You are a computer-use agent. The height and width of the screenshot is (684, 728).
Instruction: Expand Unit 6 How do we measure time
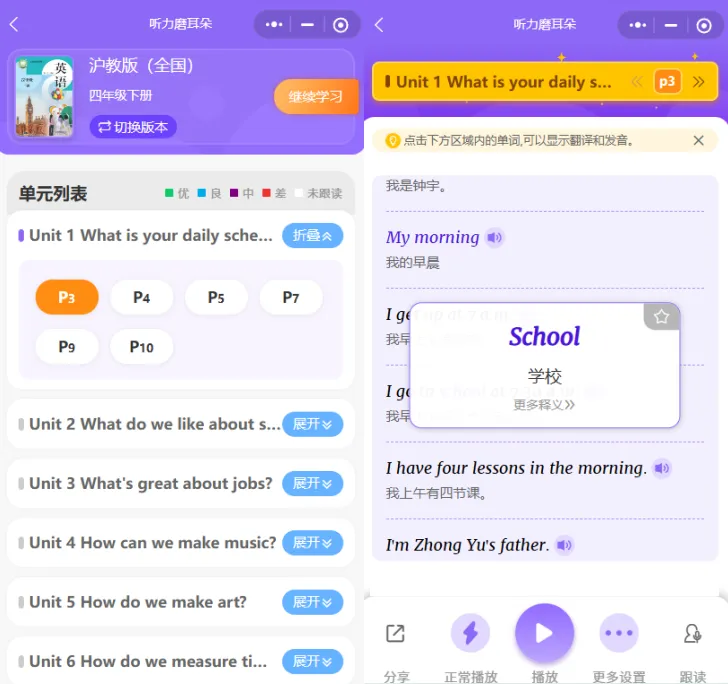click(x=312, y=661)
